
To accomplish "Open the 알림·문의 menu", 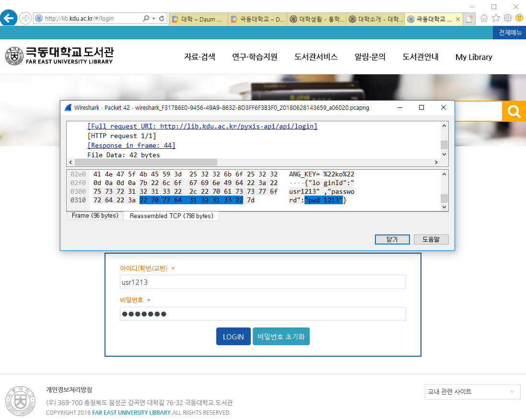I will click(370, 57).
